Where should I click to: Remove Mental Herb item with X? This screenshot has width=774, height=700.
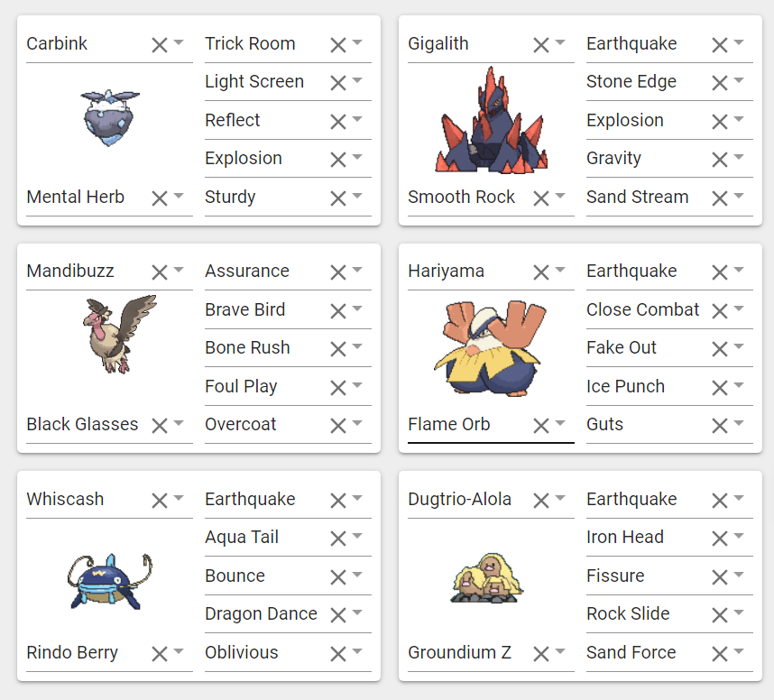pyautogui.click(x=160, y=198)
